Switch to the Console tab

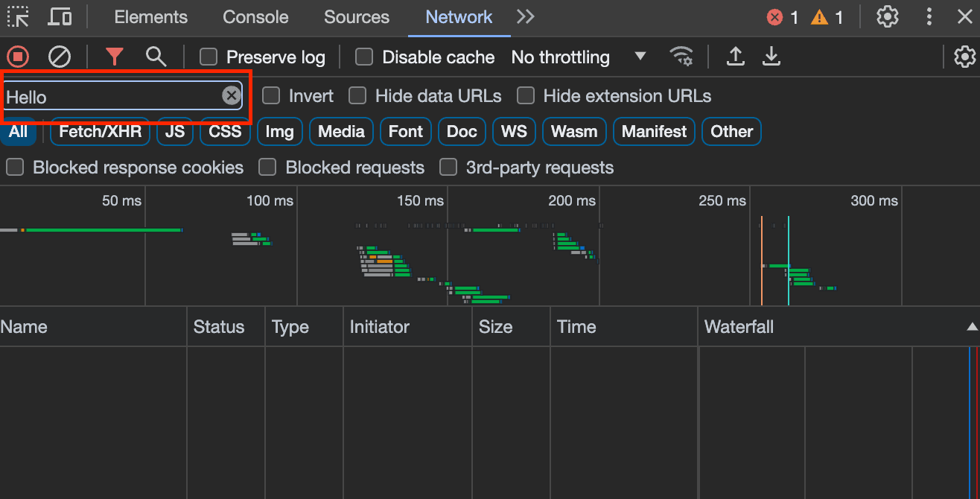[x=255, y=16]
